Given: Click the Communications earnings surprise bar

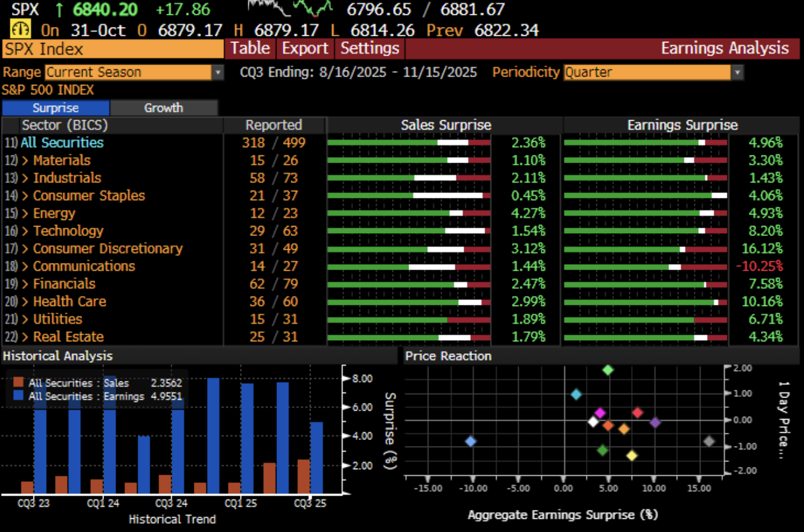Looking at the screenshot, I should coord(645,267).
